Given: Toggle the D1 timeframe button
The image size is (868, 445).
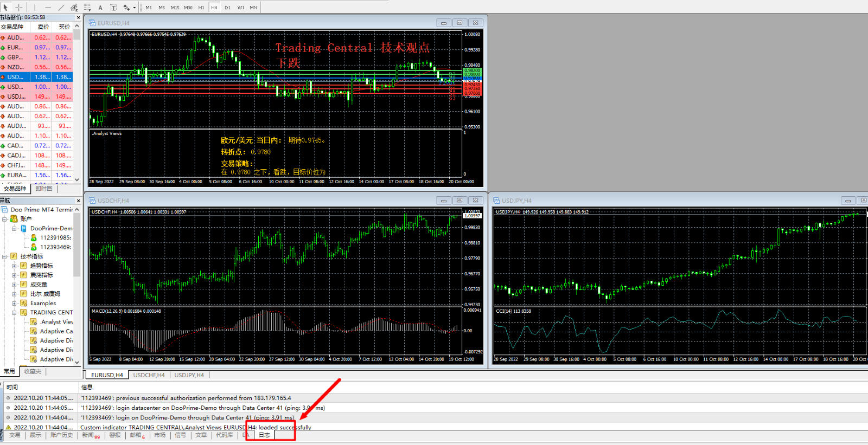Looking at the screenshot, I should (227, 8).
